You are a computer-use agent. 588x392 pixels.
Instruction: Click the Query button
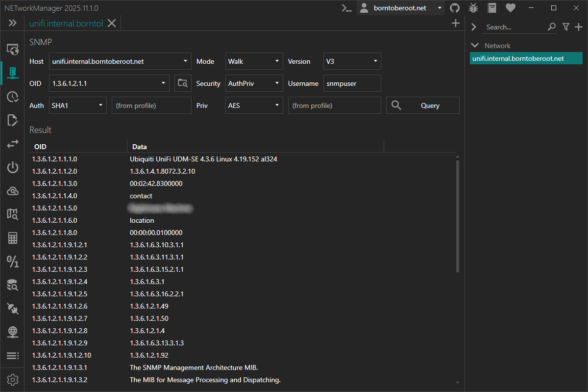422,105
